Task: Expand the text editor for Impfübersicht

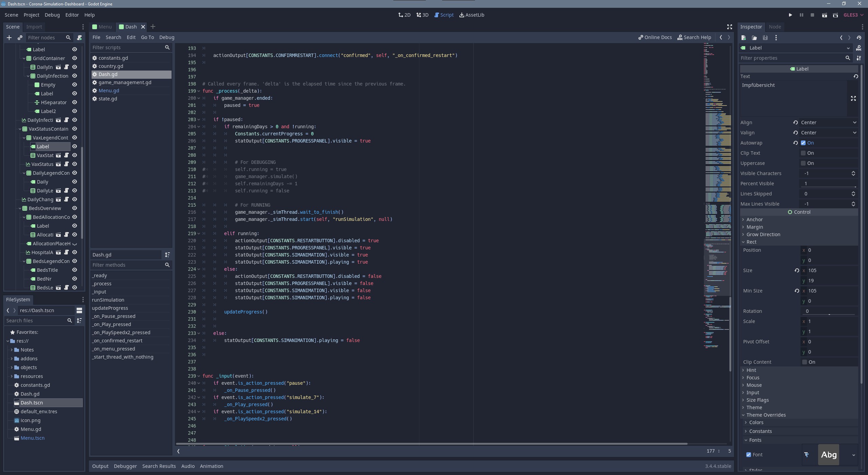Action: (x=853, y=98)
